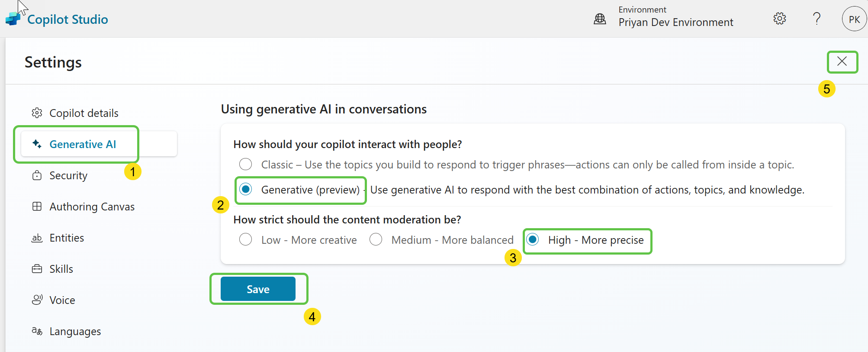Click the Skills briefcase icon
This screenshot has width=868, height=352.
(x=37, y=269)
